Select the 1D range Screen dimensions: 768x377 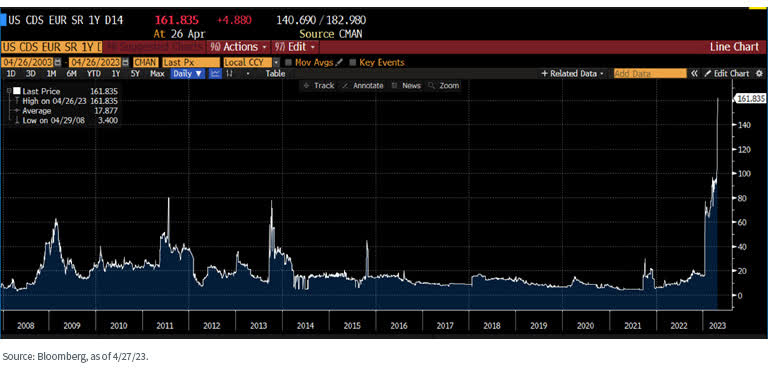[x=10, y=73]
